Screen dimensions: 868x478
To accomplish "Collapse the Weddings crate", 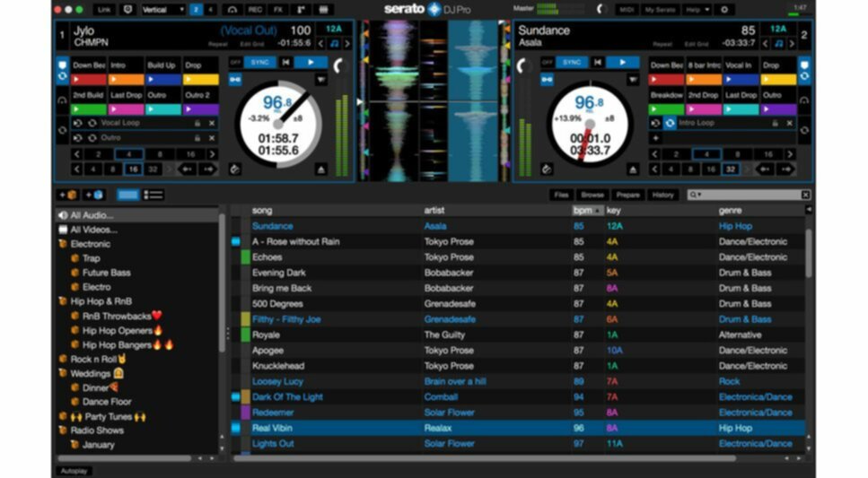I will pyautogui.click(x=63, y=373).
